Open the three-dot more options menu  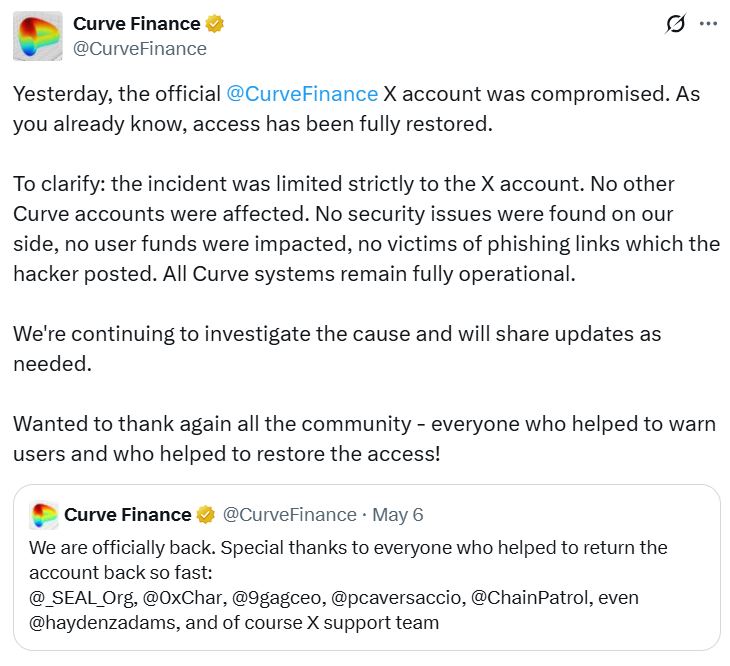708,24
